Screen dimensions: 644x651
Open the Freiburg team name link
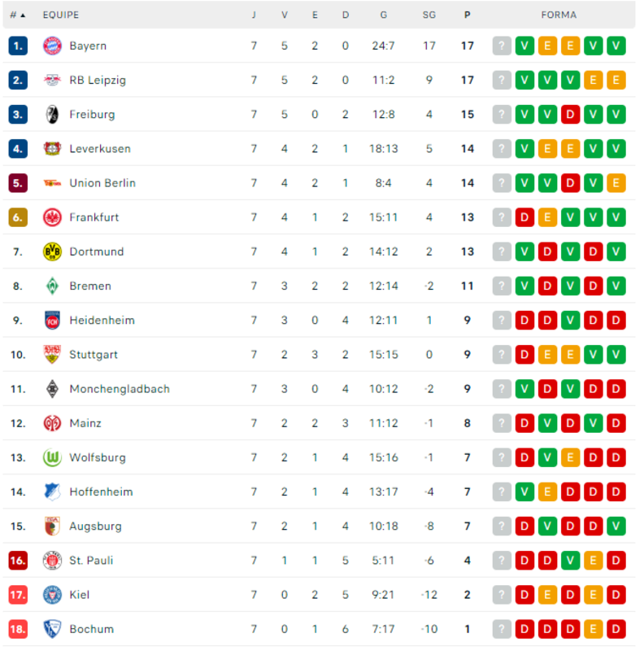click(92, 115)
